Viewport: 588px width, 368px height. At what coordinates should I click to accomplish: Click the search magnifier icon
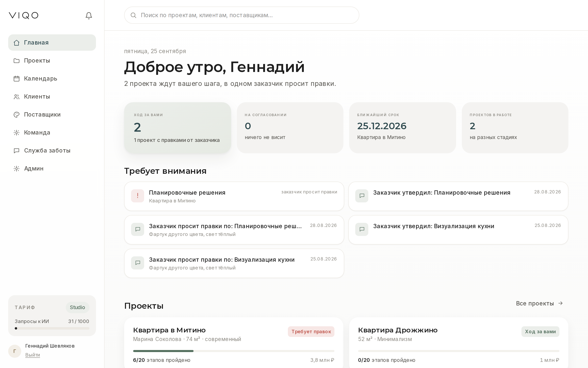133,15
